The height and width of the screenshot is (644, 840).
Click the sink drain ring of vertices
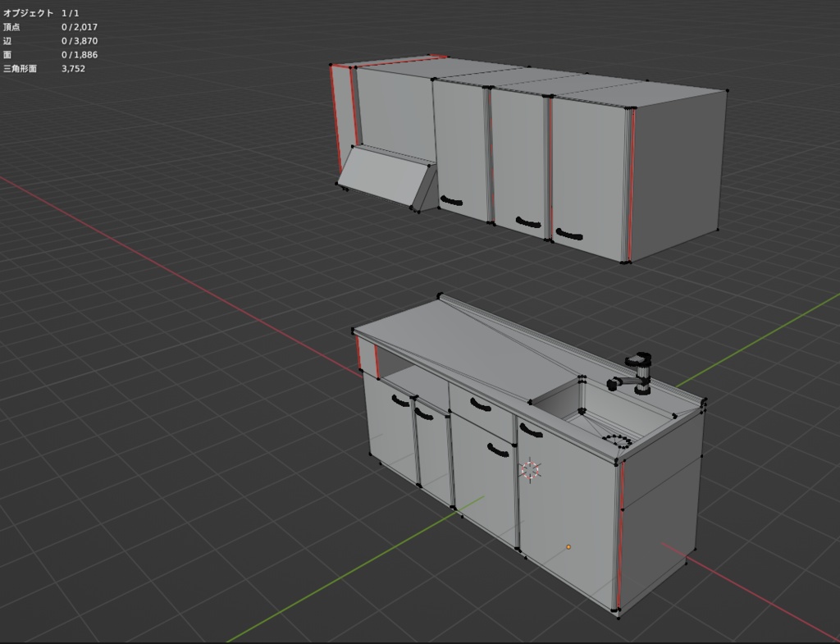(x=618, y=441)
